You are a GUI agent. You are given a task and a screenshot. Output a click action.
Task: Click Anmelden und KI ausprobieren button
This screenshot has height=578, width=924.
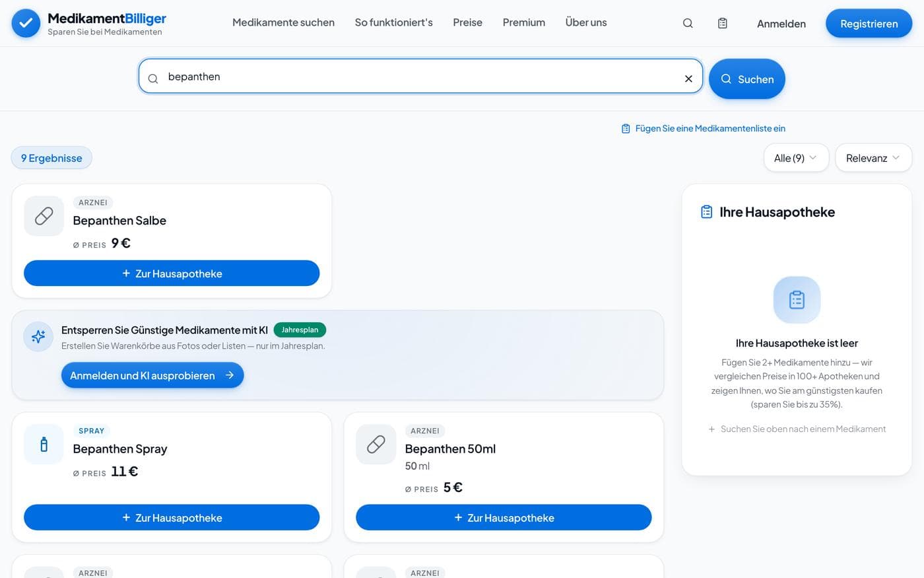tap(152, 375)
